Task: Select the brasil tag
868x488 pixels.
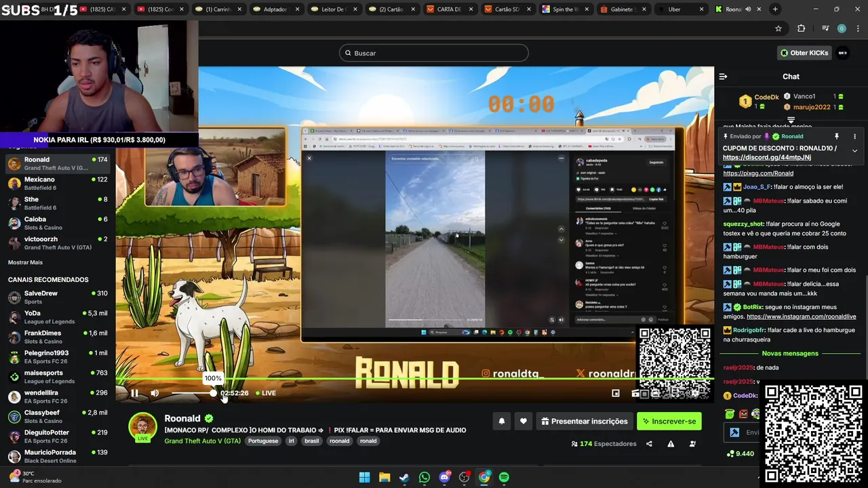Action: tap(311, 441)
